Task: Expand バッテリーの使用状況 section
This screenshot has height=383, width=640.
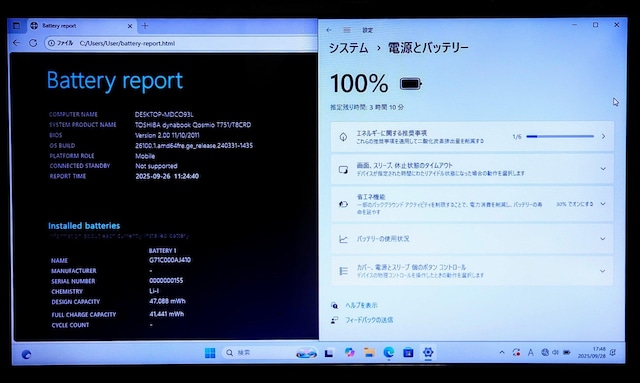Action: click(x=472, y=239)
